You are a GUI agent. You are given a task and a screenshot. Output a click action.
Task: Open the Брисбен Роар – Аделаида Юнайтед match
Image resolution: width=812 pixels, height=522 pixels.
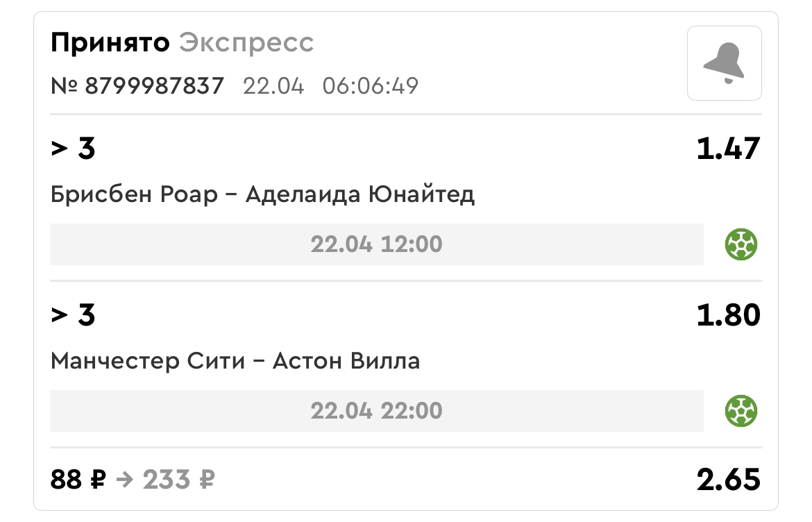[x=262, y=194]
